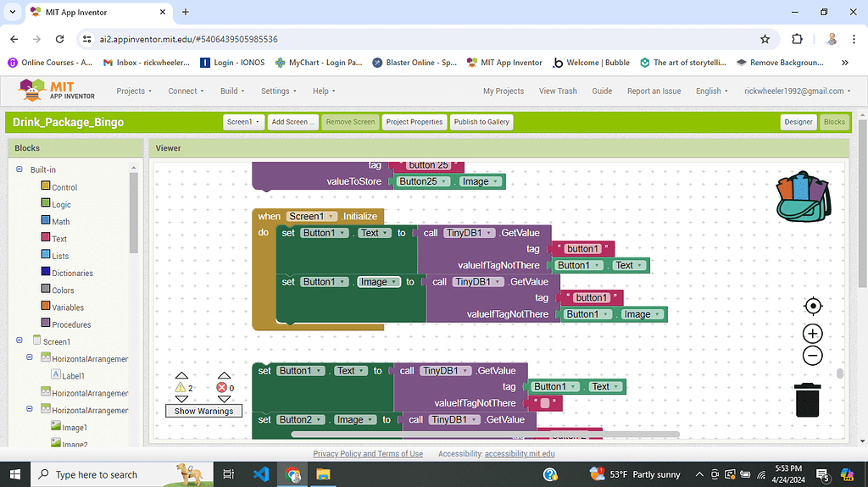Switch to the Designer view
This screenshot has width=868, height=487.
point(798,122)
